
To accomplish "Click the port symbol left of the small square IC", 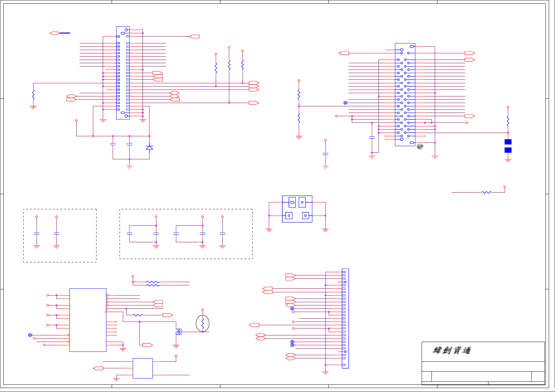I will tap(98, 368).
